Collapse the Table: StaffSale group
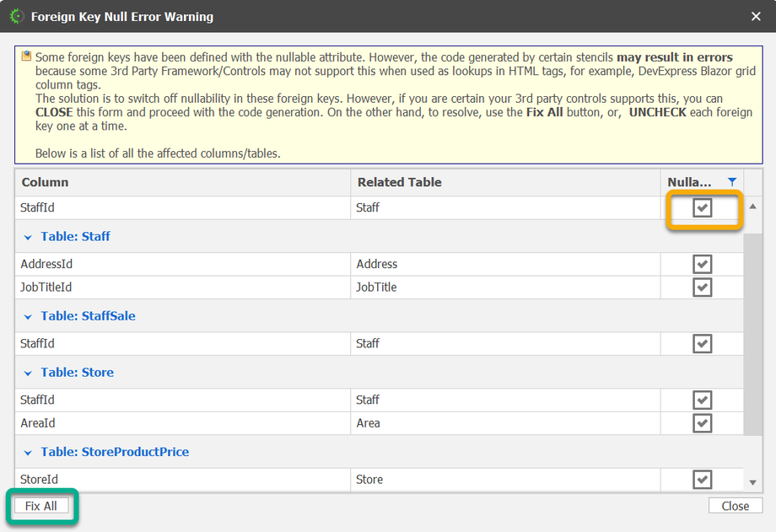776x532 pixels. 29,317
